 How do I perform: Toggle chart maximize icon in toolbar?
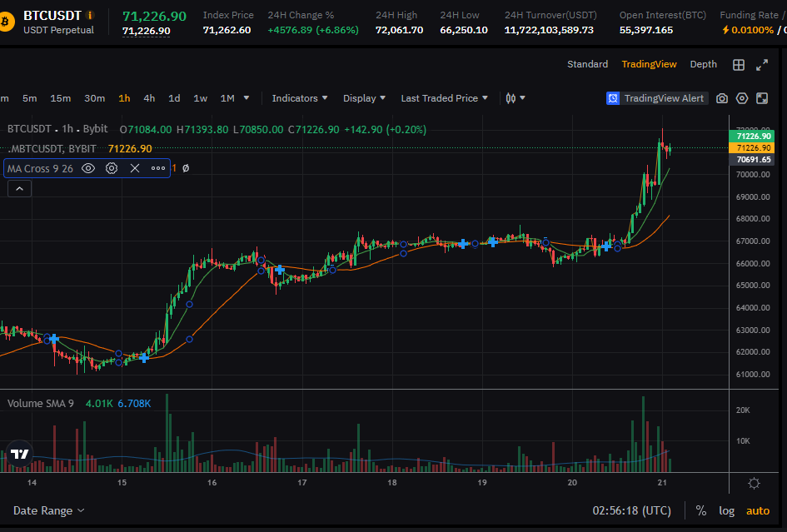point(762,98)
